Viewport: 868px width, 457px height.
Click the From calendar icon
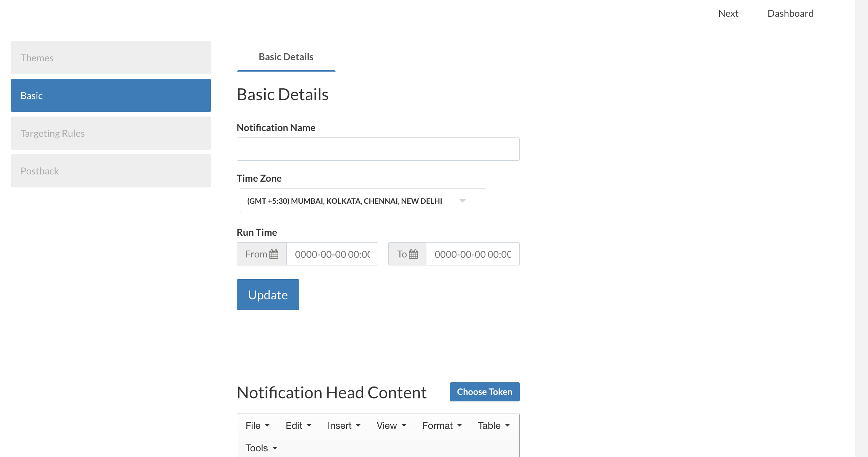pos(274,254)
